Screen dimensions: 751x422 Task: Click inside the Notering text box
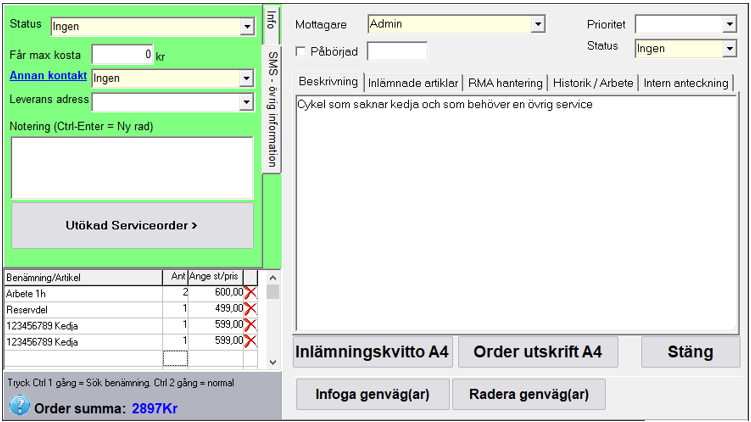click(132, 167)
